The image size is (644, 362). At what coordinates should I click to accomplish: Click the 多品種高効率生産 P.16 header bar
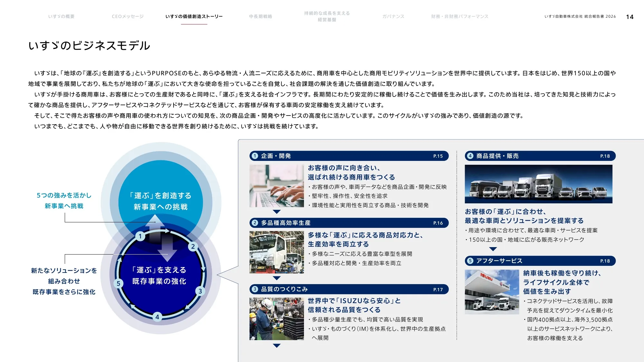[x=349, y=223]
